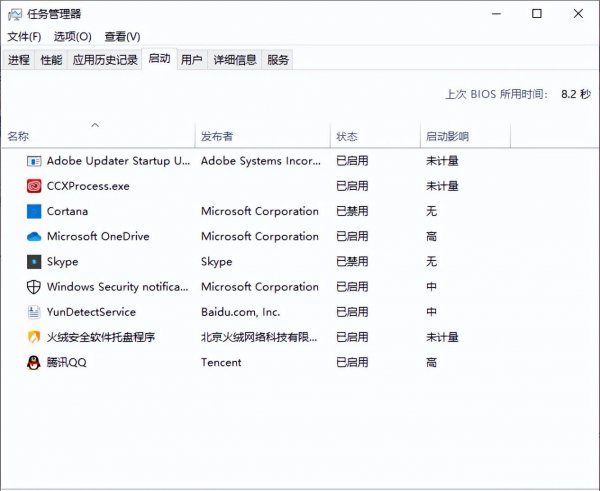Select the CCXProcess.exe red icon

point(34,186)
